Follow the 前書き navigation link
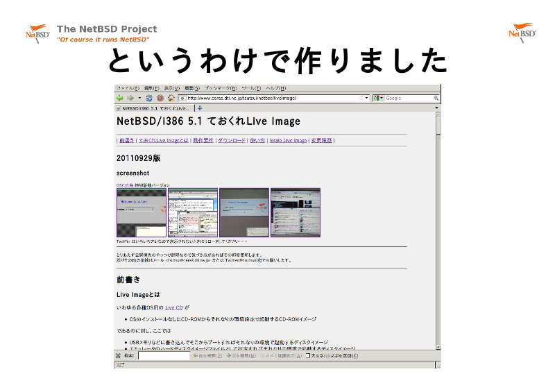 click(127, 141)
